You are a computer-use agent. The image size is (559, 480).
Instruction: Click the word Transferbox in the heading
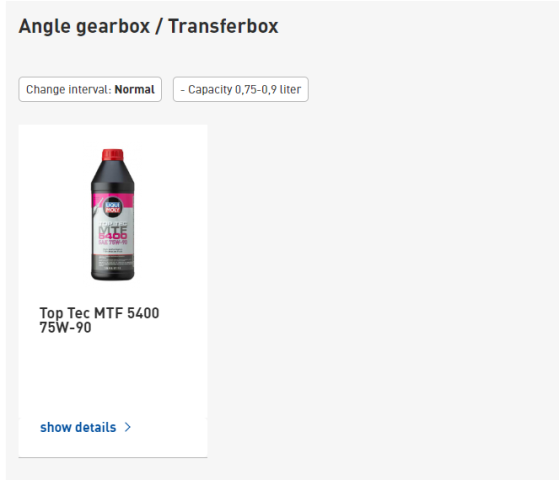pos(223,26)
